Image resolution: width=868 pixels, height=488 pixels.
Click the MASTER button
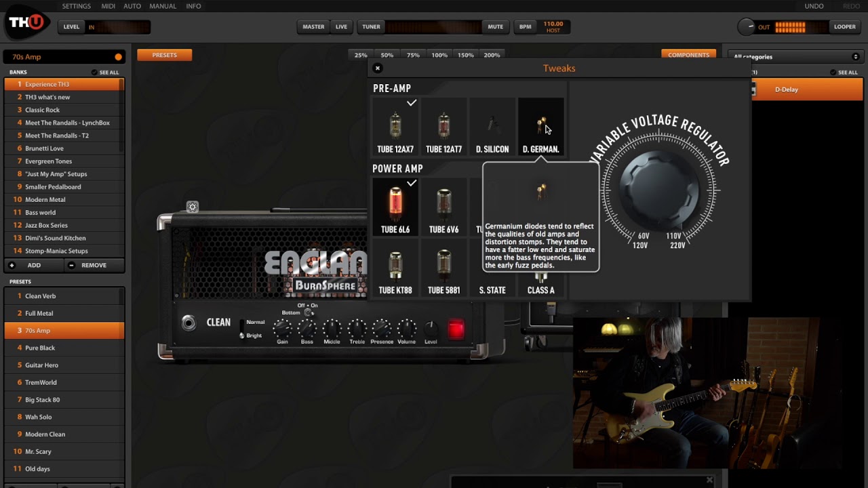pyautogui.click(x=313, y=26)
